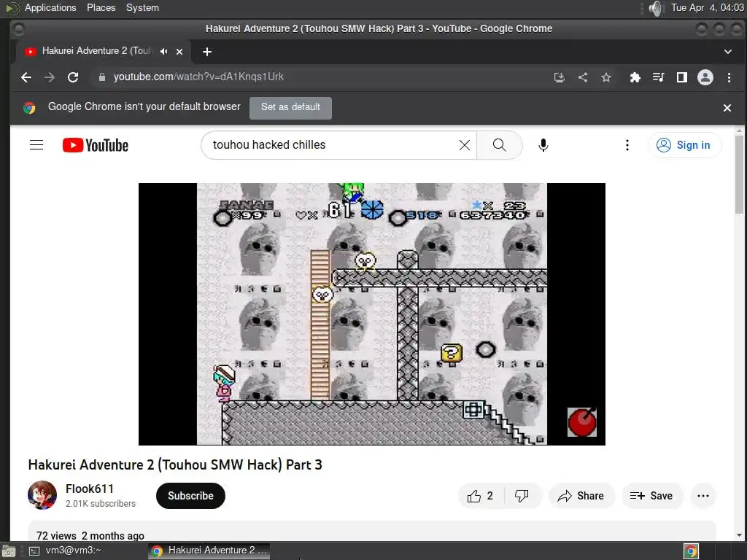Open the Flook611 channel name link

[90, 489]
